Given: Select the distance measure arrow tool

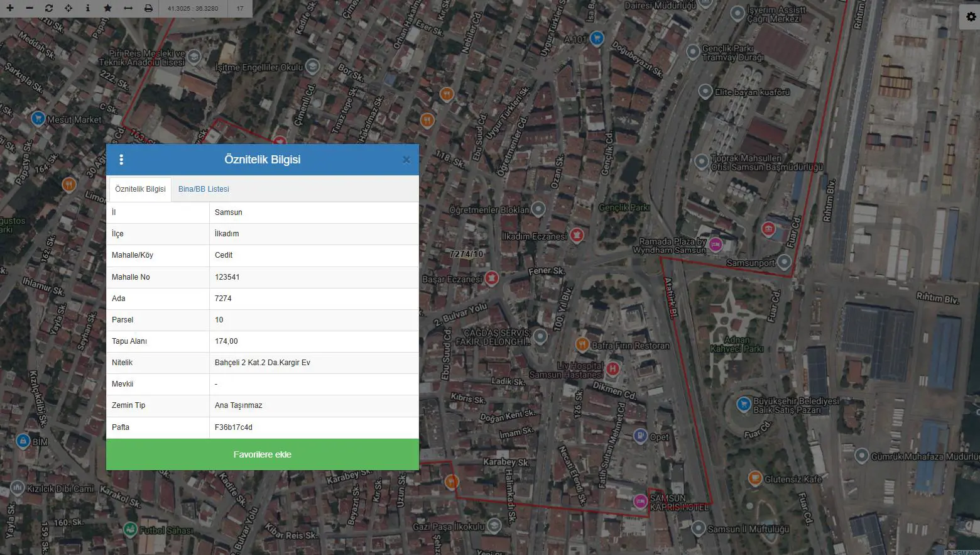Looking at the screenshot, I should click(x=128, y=8).
